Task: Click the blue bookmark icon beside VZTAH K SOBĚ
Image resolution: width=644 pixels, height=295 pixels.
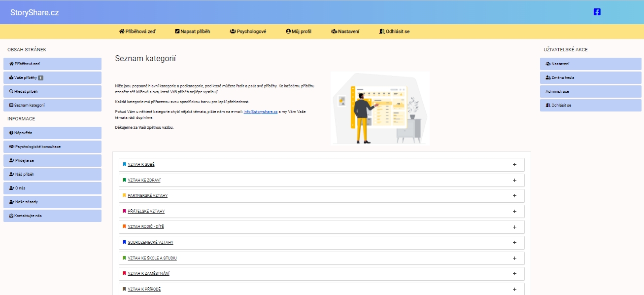Action: click(x=124, y=165)
